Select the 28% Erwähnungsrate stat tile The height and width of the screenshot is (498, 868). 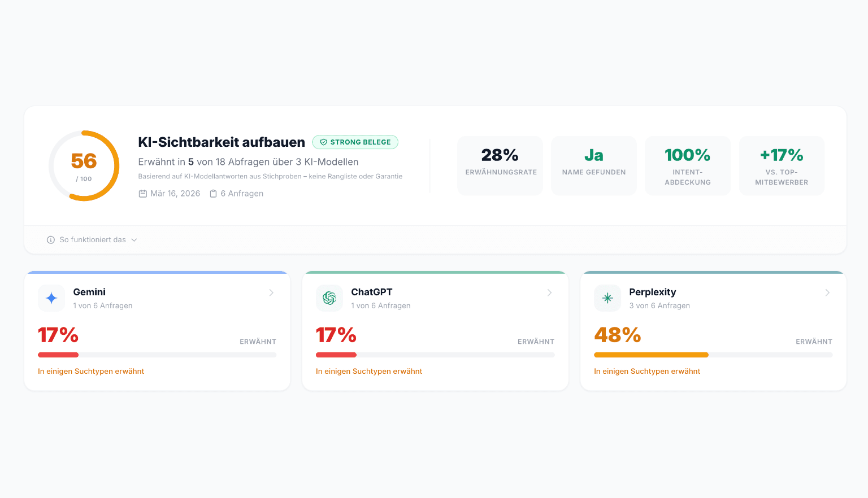[500, 165]
